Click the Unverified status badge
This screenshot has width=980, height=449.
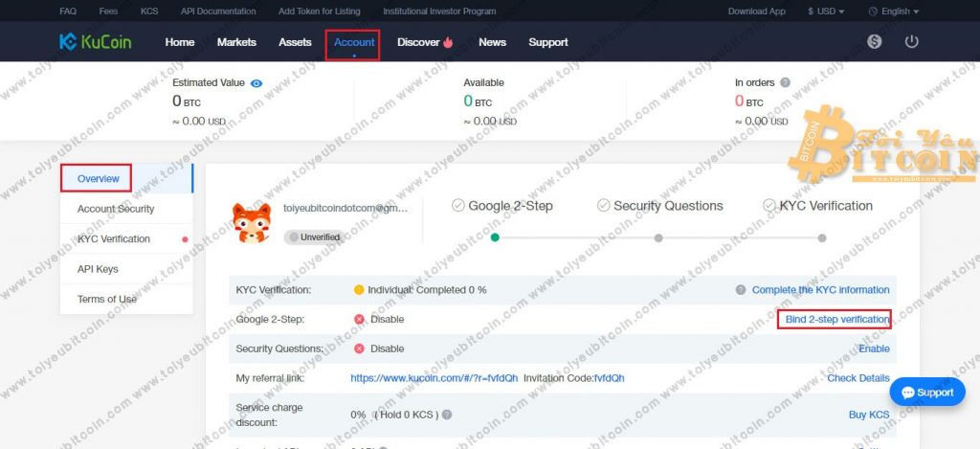pos(314,237)
